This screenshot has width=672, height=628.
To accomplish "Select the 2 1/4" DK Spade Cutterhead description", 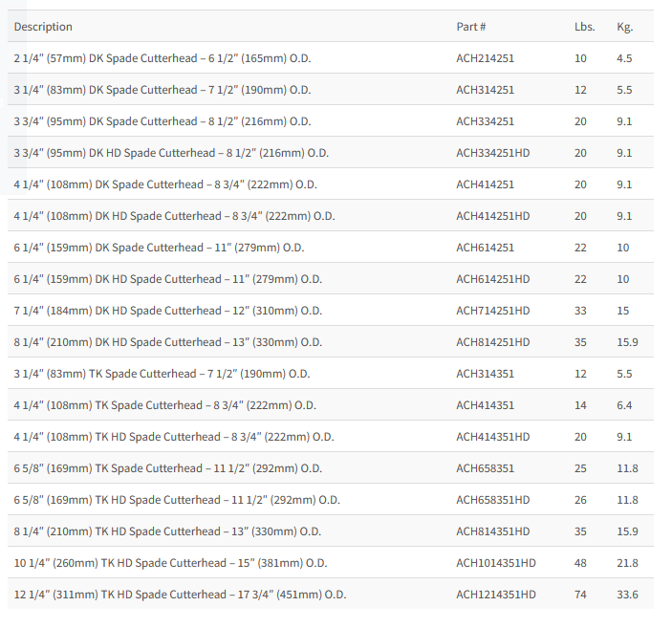I will click(163, 58).
